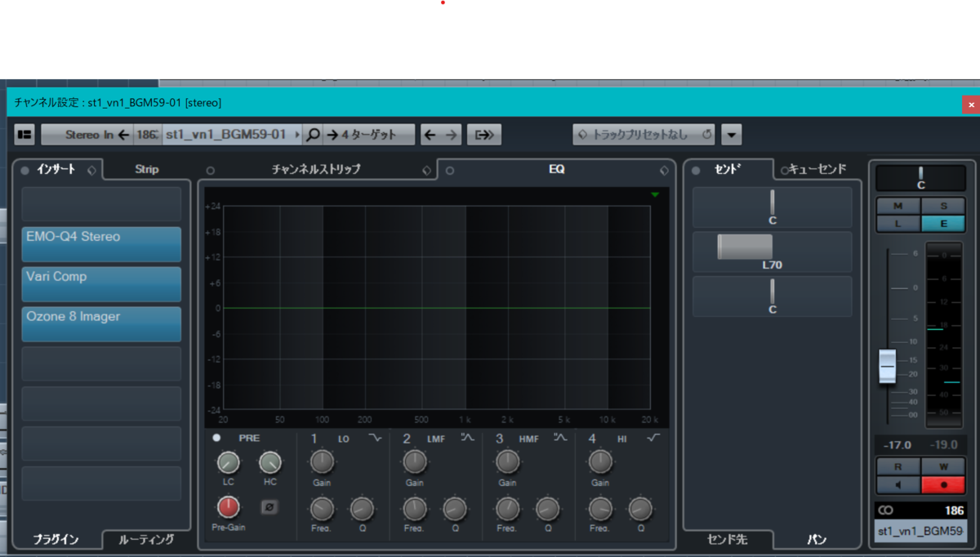Viewport: 980px width, 557px height.
Task: Toggle the Listen L button
Action: (x=898, y=223)
